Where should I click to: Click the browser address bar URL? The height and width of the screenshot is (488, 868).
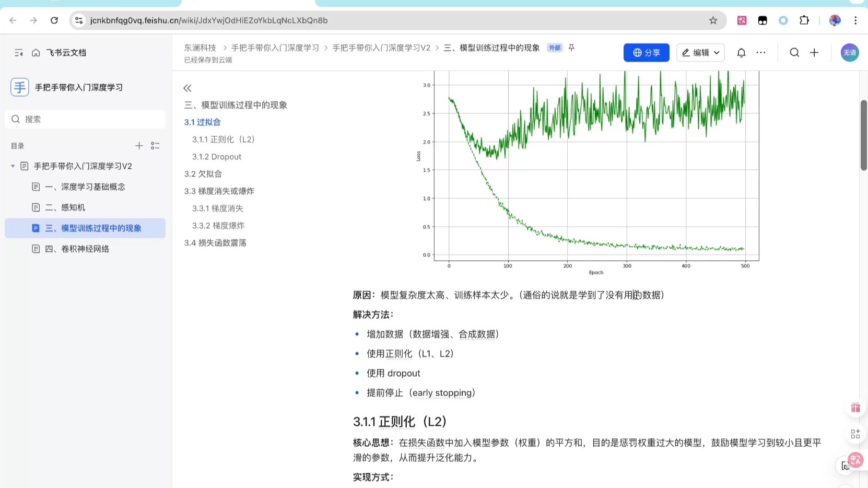click(x=209, y=20)
